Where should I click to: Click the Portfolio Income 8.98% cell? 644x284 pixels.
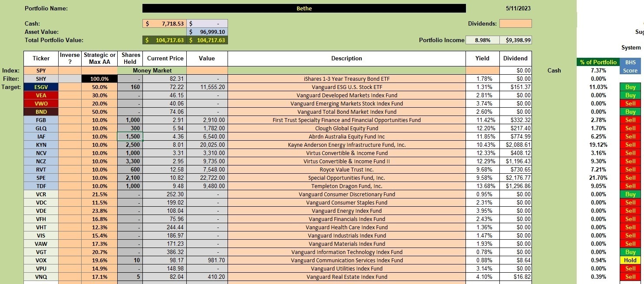[x=482, y=40]
